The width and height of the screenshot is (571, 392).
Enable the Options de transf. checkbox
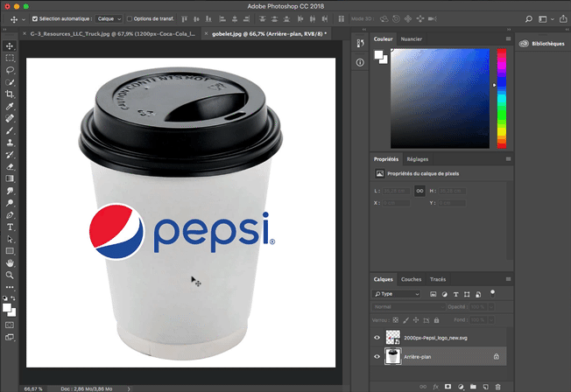130,18
